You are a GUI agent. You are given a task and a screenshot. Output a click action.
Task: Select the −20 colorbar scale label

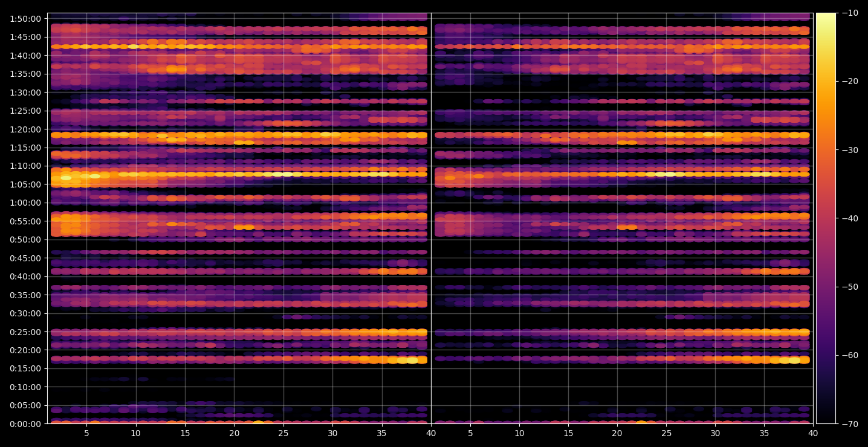coord(850,81)
